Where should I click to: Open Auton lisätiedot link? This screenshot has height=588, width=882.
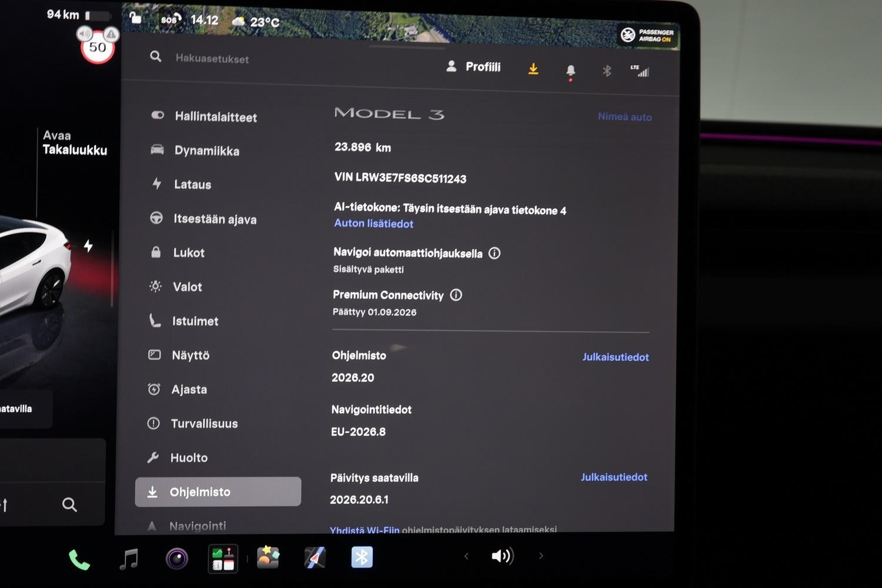tap(373, 223)
